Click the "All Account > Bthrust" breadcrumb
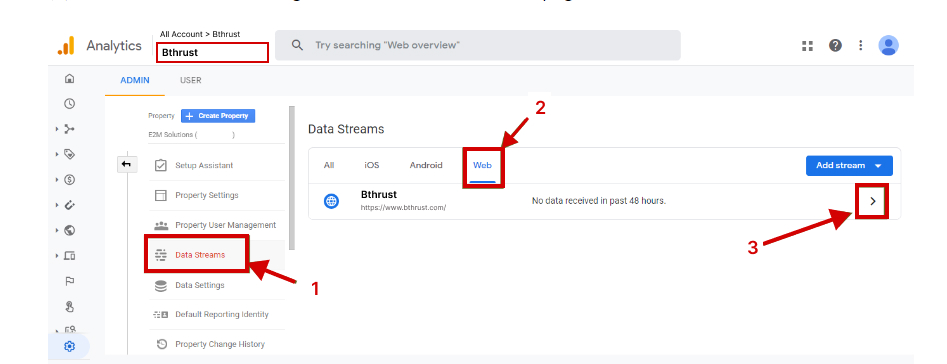This screenshot has height=364, width=947. 200,34
